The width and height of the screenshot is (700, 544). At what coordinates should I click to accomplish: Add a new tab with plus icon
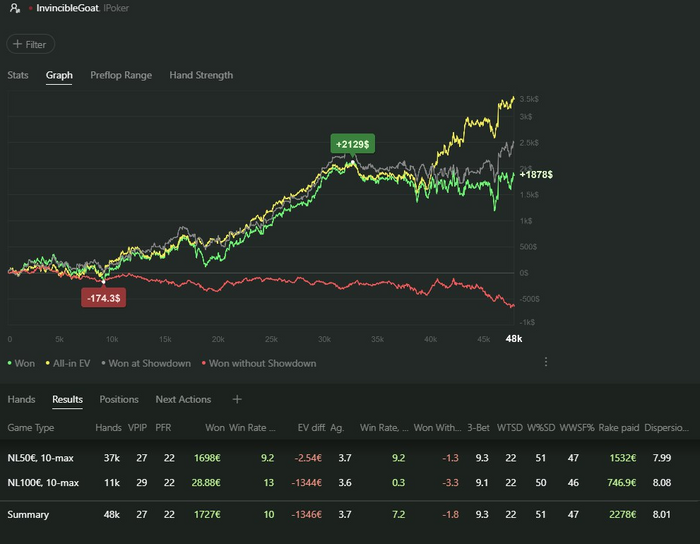[237, 400]
